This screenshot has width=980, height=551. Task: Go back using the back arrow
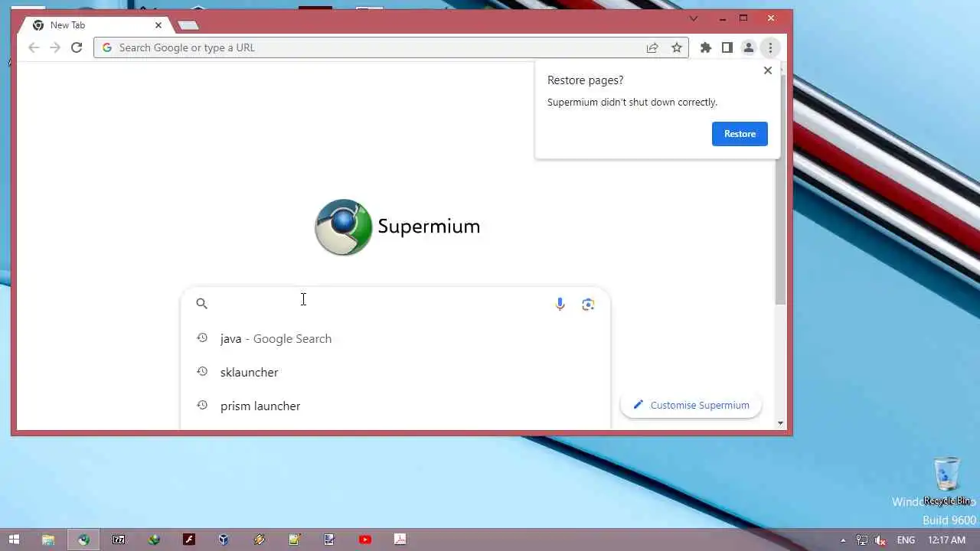click(x=34, y=47)
